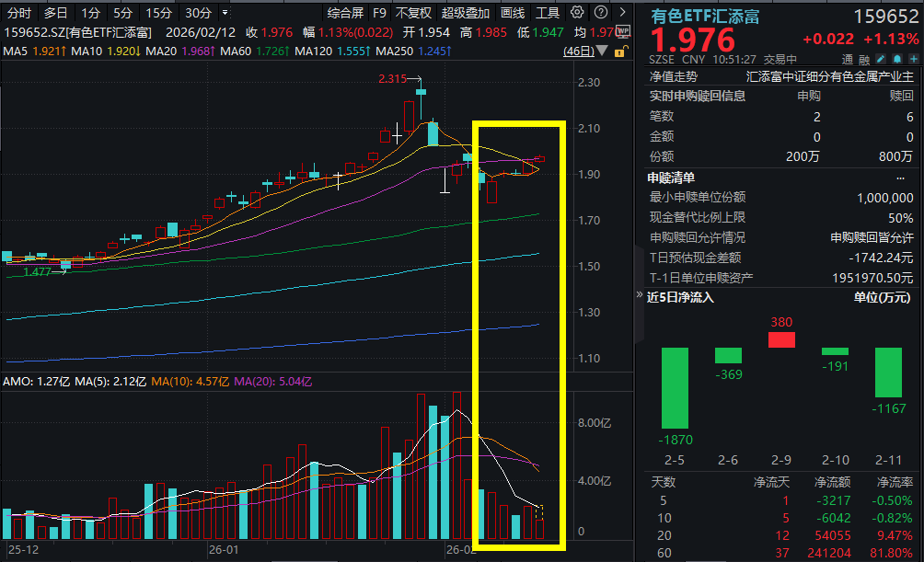
Task: Click the pencil edit icon beside the bell
Action: tap(879, 59)
